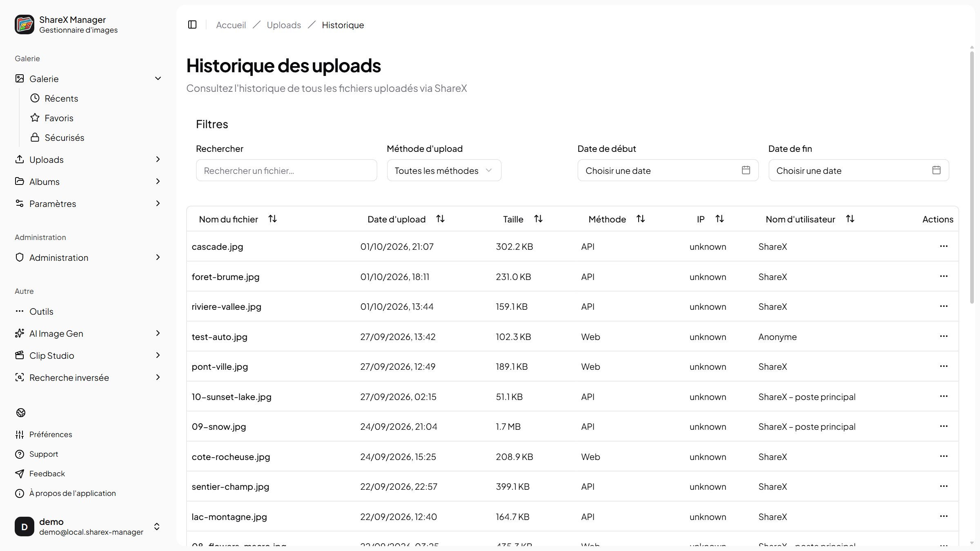Sort by Nom d'utilisateur arrows
Viewport: 980px width, 551px height.
click(850, 219)
